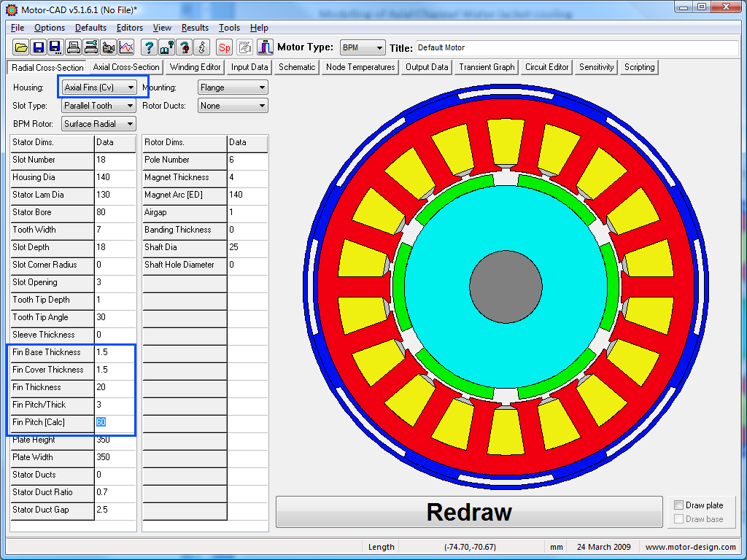This screenshot has width=747, height=560.
Task: Click the open file folder icon
Action: (x=21, y=47)
